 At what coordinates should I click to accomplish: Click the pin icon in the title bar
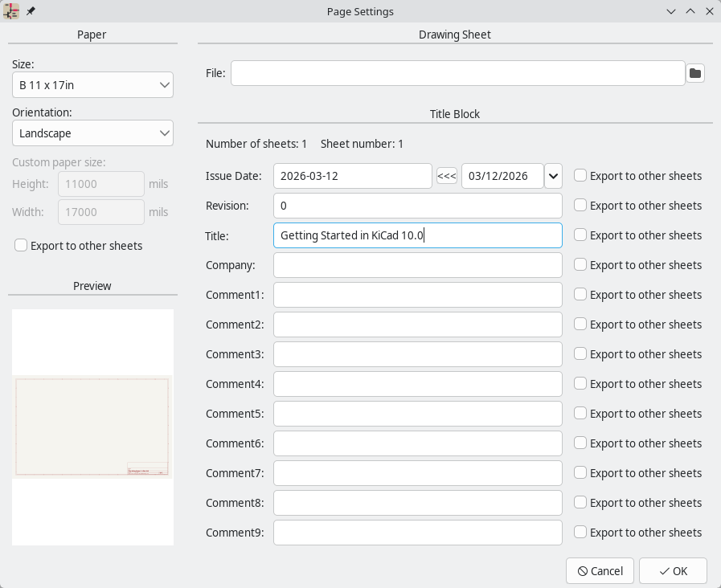point(30,11)
